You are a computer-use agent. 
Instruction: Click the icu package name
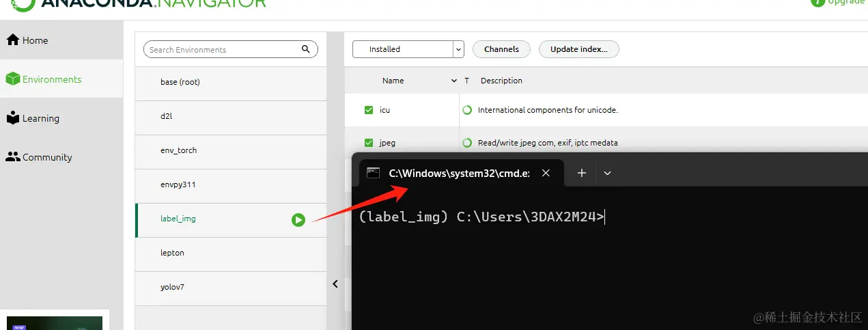(x=384, y=110)
